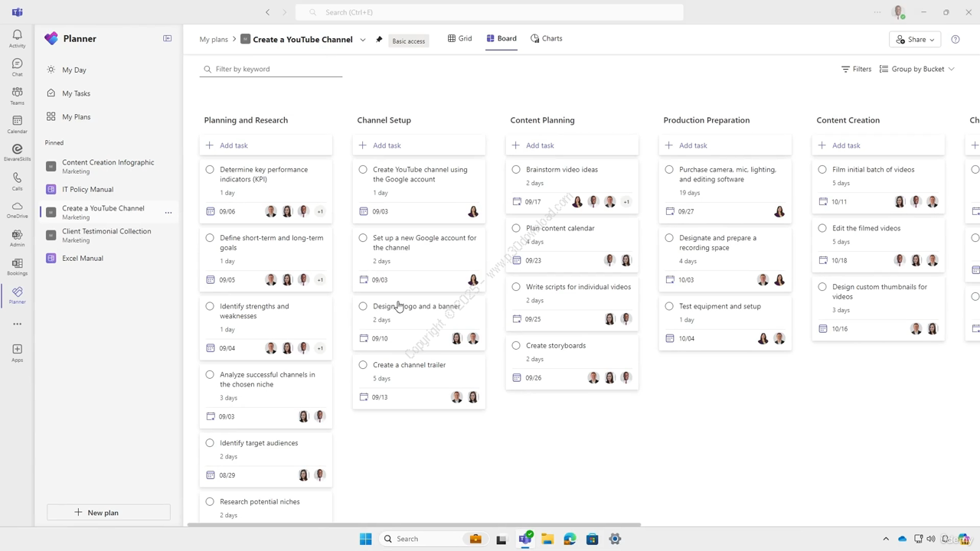Mark 'Brainstorm video ideas' task complete
Image resolution: width=980 pixels, height=551 pixels.
(516, 170)
